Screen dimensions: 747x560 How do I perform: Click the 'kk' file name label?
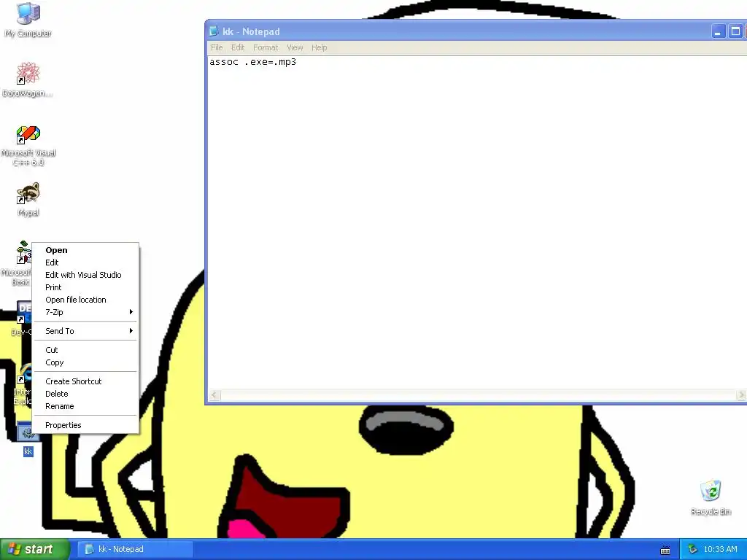[x=28, y=451]
